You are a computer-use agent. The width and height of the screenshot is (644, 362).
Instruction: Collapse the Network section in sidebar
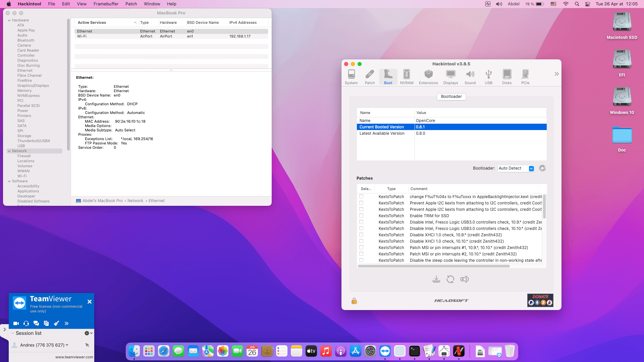(x=9, y=151)
